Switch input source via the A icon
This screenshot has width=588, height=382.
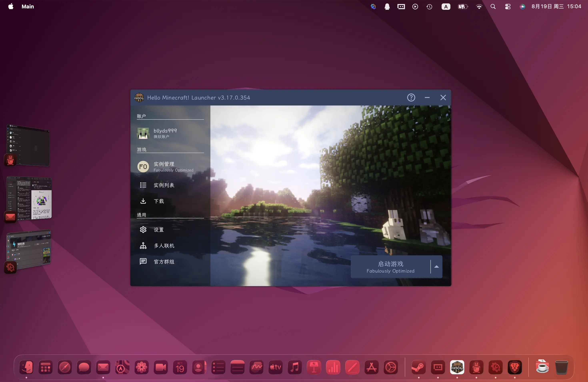[446, 6]
